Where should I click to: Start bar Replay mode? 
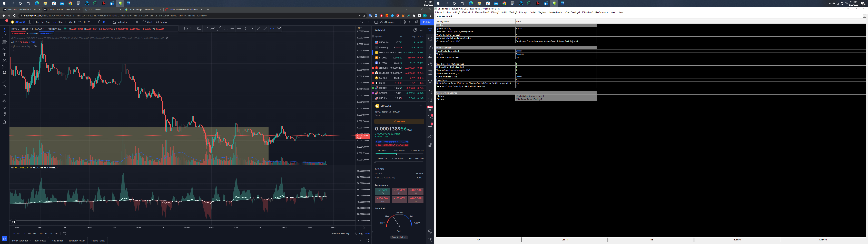click(x=161, y=22)
